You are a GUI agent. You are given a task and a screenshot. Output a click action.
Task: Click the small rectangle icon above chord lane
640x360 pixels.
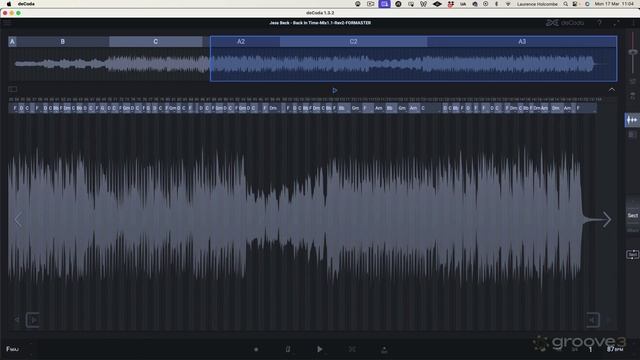(x=13, y=89)
